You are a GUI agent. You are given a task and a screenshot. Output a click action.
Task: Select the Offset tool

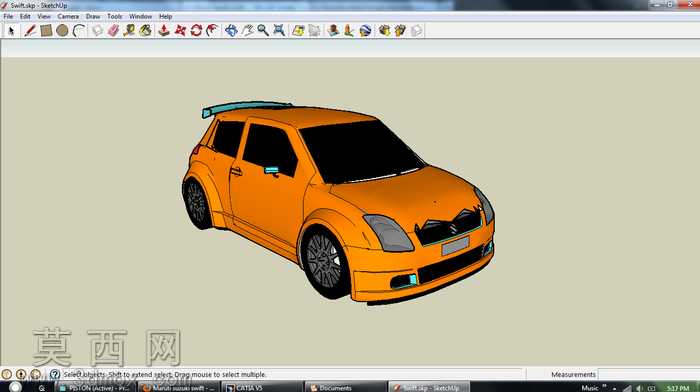(x=212, y=30)
